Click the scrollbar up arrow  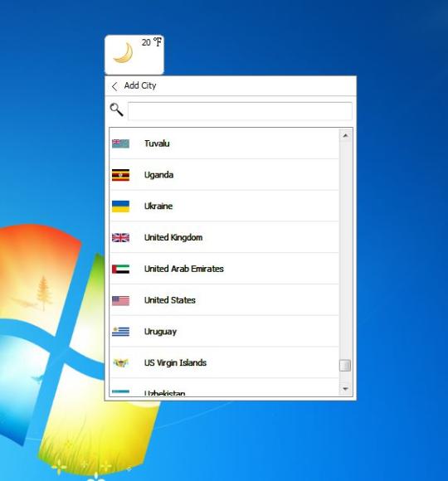[x=345, y=135]
